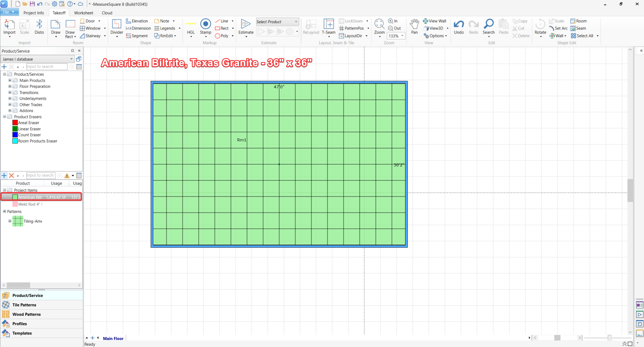Select the red Areal Eraser swatch
The width and height of the screenshot is (644, 347).
[x=15, y=123]
